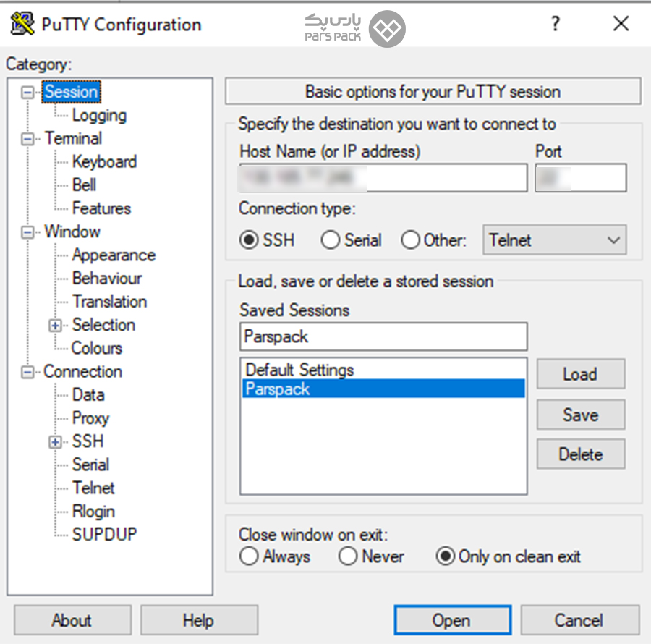Select Session category in tree
The image size is (651, 644).
pos(71,92)
